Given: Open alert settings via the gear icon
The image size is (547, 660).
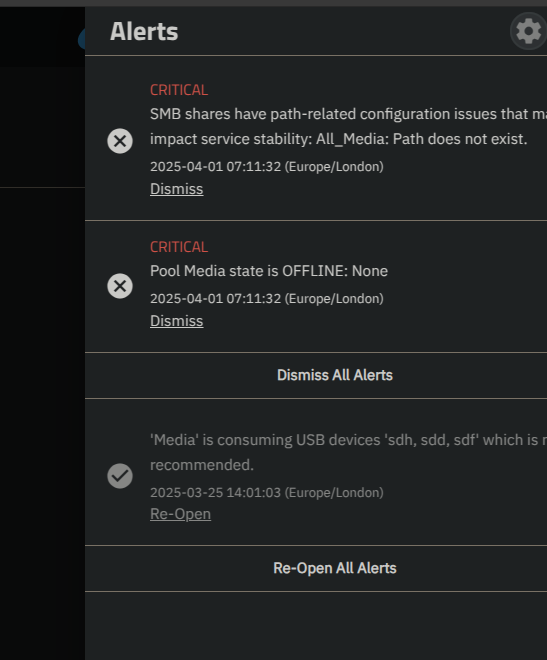Looking at the screenshot, I should [528, 31].
